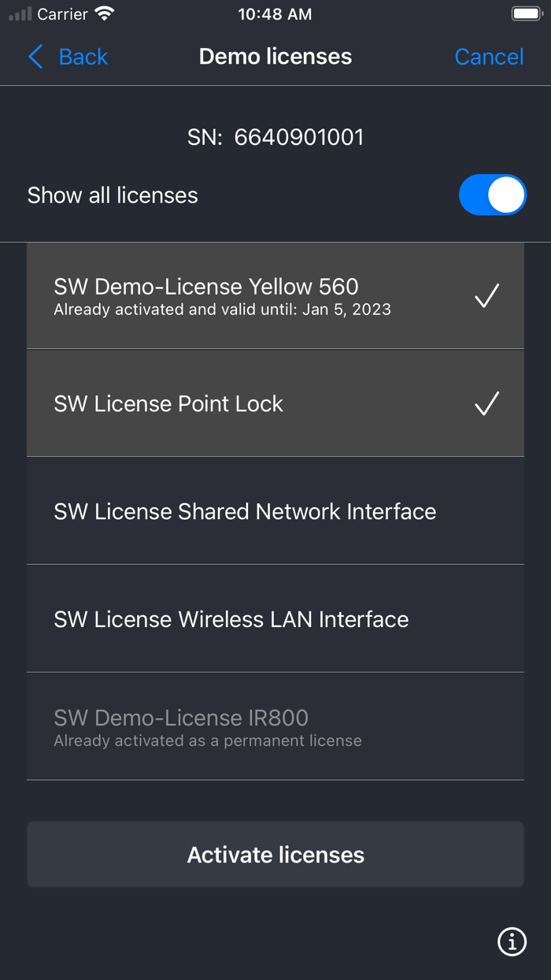Tap the 10:48 AM clock
Screen dimensions: 551x980
click(275, 14)
